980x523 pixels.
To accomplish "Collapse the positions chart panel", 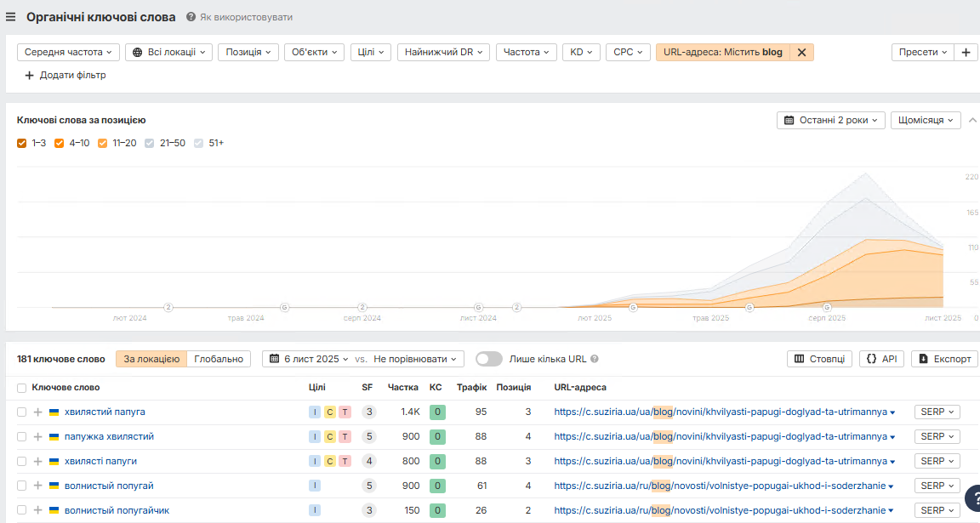I will point(972,120).
